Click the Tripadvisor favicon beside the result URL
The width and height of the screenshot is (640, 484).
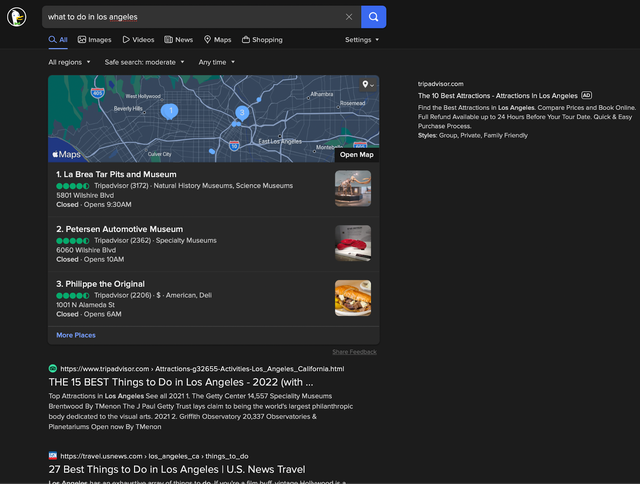[x=53, y=369]
